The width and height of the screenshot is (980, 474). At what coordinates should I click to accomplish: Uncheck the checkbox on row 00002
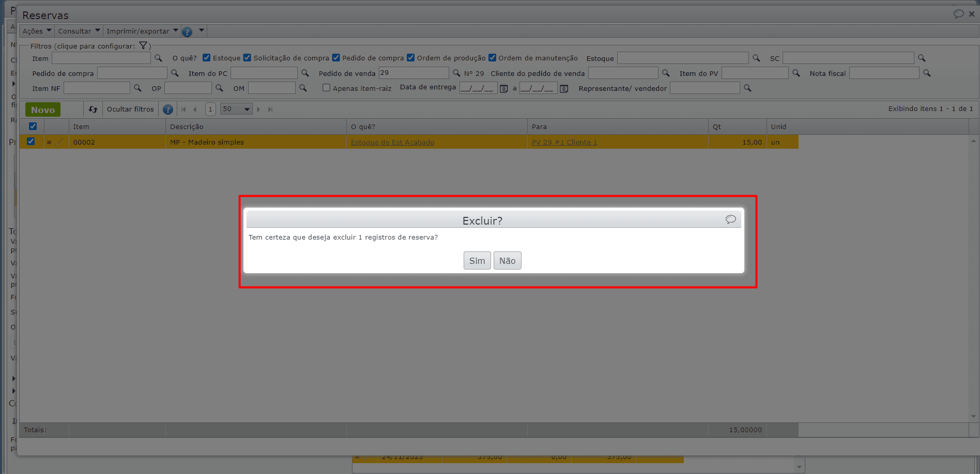coord(31,141)
